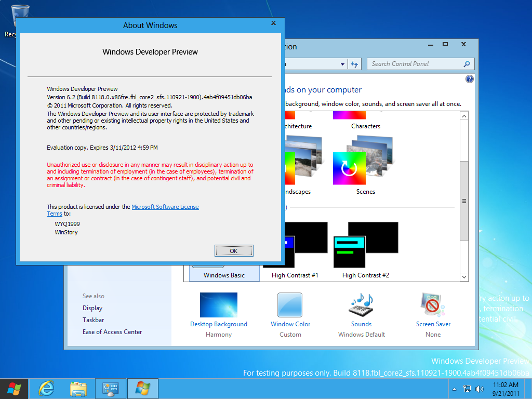Open the Display link under See also

click(x=92, y=308)
